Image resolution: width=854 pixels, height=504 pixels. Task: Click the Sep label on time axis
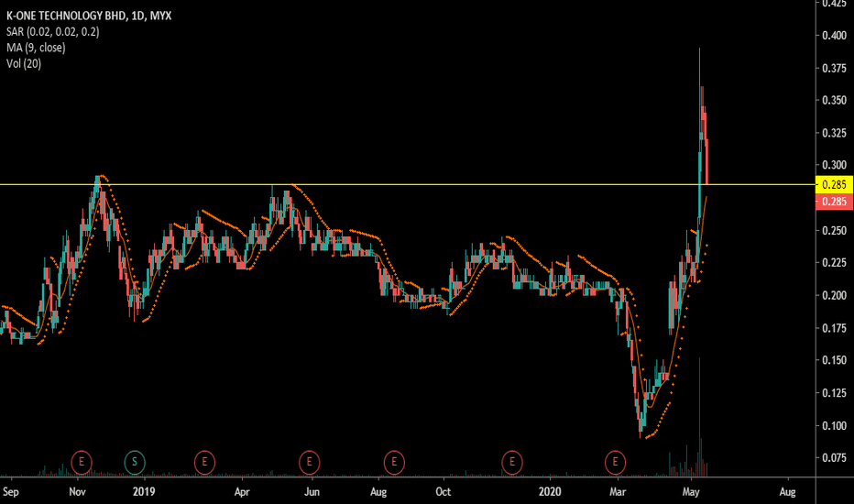click(x=10, y=492)
